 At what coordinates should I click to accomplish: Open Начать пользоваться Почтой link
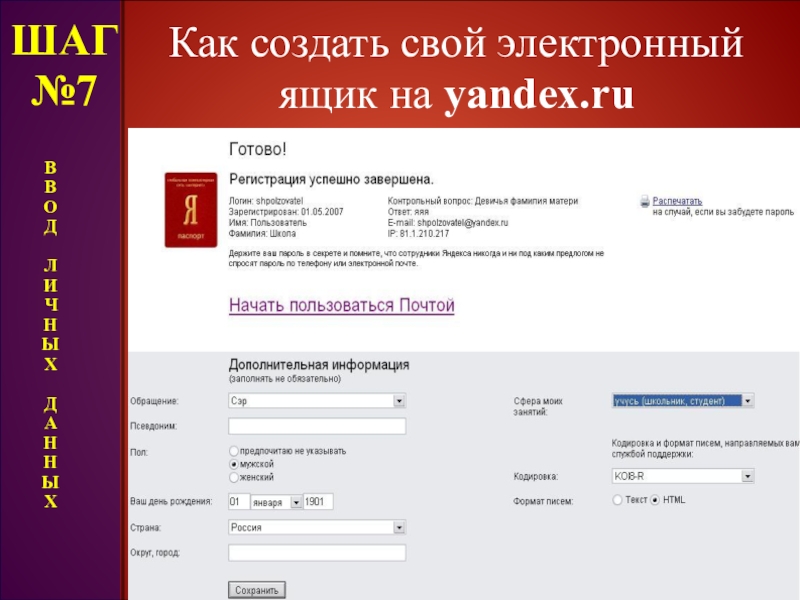(341, 305)
